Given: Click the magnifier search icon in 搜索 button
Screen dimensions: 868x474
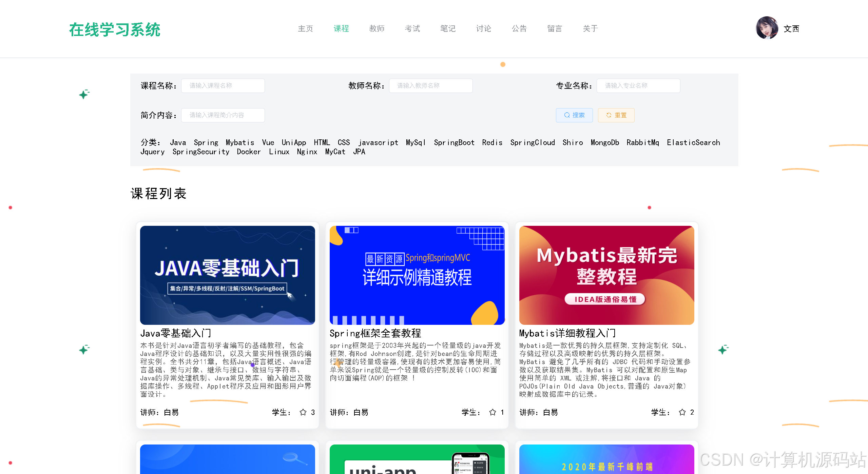Looking at the screenshot, I should click(x=566, y=115).
